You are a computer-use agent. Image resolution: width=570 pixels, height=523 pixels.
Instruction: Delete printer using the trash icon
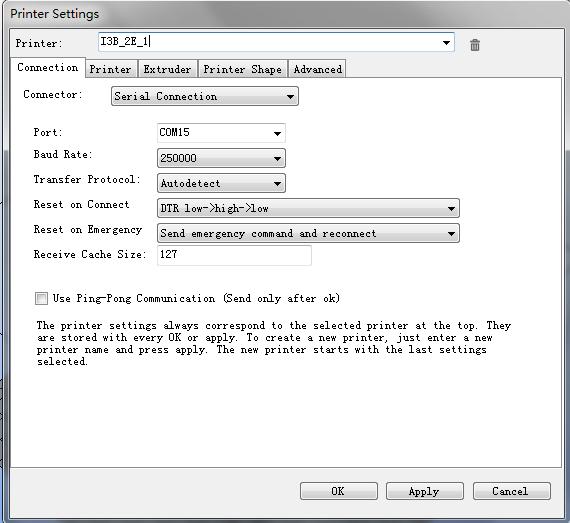point(475,45)
